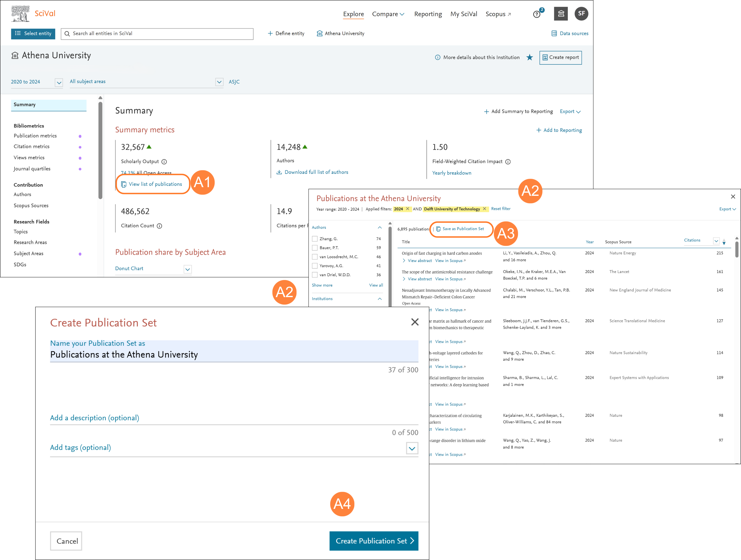Click the info icon beside Citation Count
741x560 pixels.
159,226
